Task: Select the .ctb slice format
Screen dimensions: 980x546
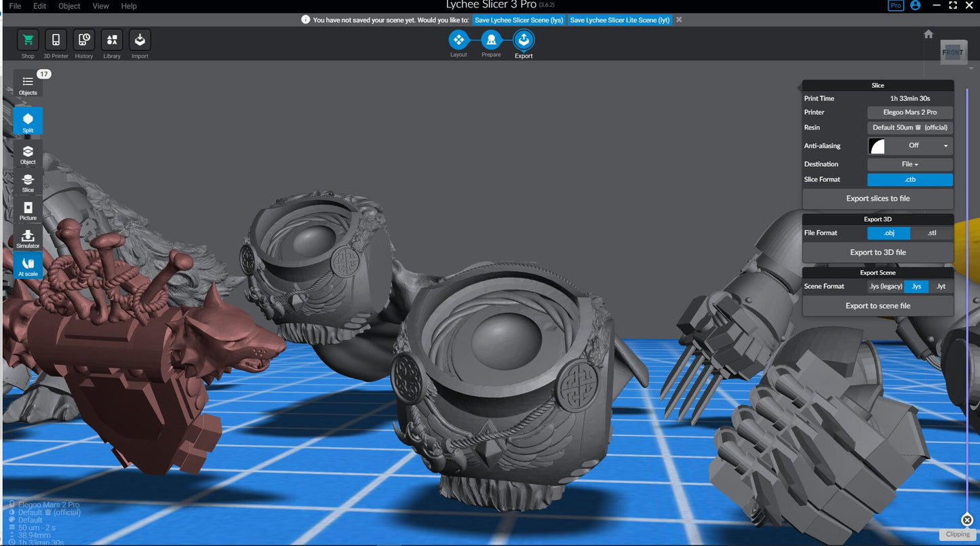Action: 910,180
